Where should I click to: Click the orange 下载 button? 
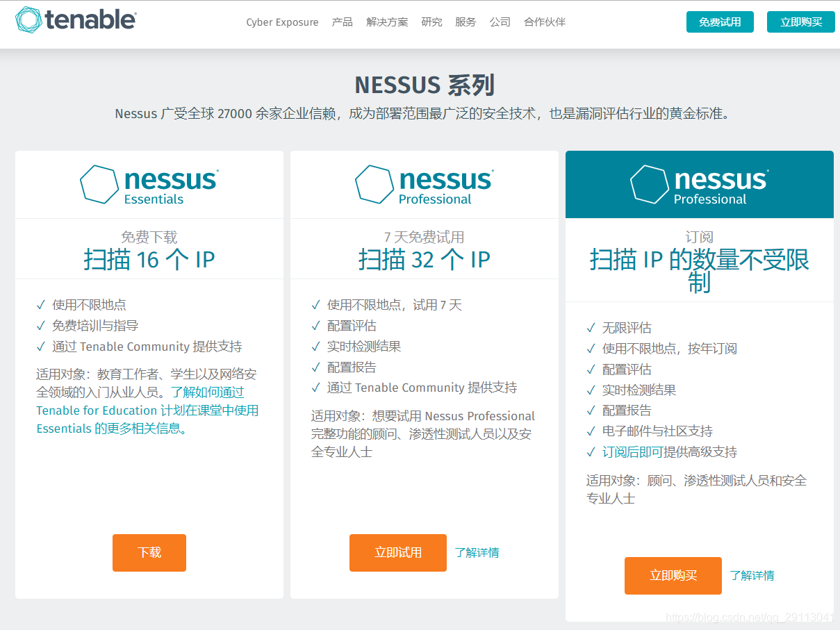149,553
